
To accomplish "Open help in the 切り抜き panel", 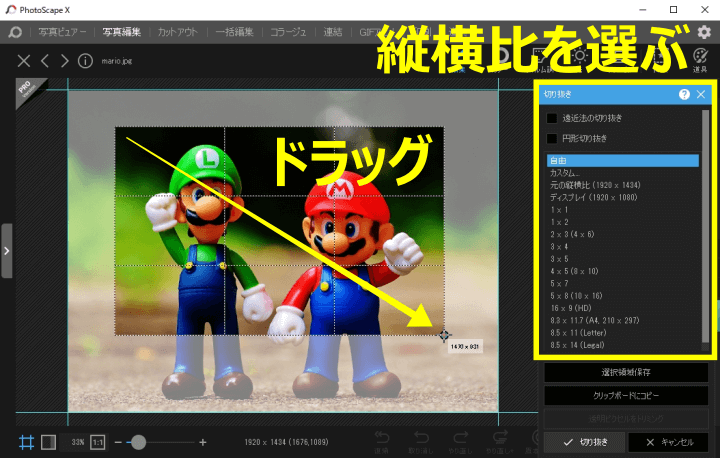I will point(684,94).
